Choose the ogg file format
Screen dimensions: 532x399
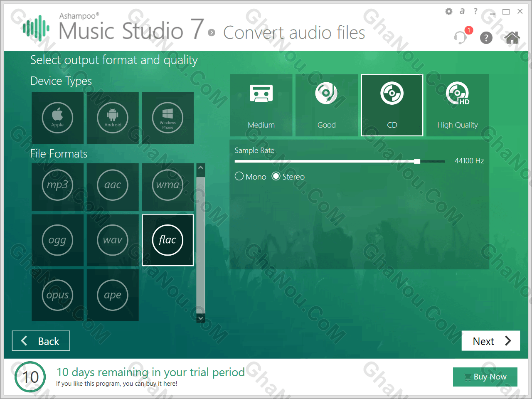(57, 240)
